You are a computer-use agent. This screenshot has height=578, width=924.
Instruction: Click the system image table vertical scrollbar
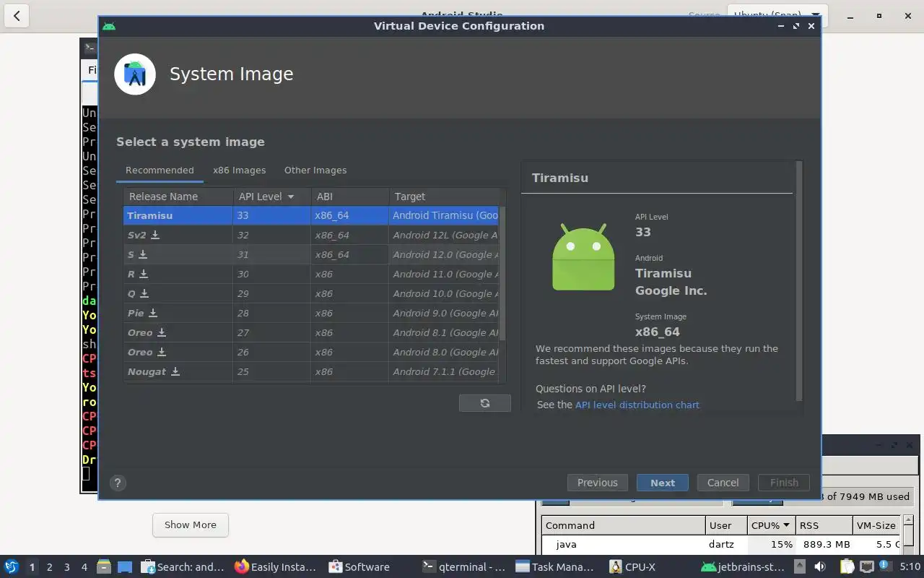coord(502,273)
